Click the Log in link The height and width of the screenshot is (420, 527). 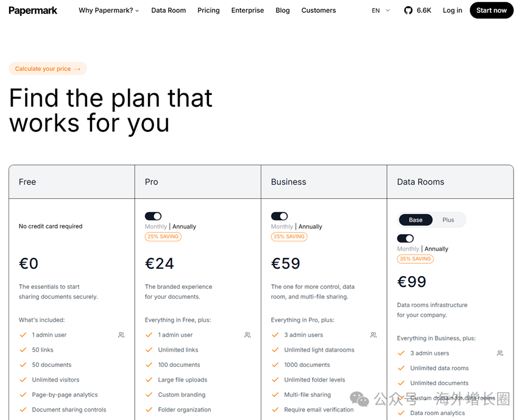(x=453, y=10)
